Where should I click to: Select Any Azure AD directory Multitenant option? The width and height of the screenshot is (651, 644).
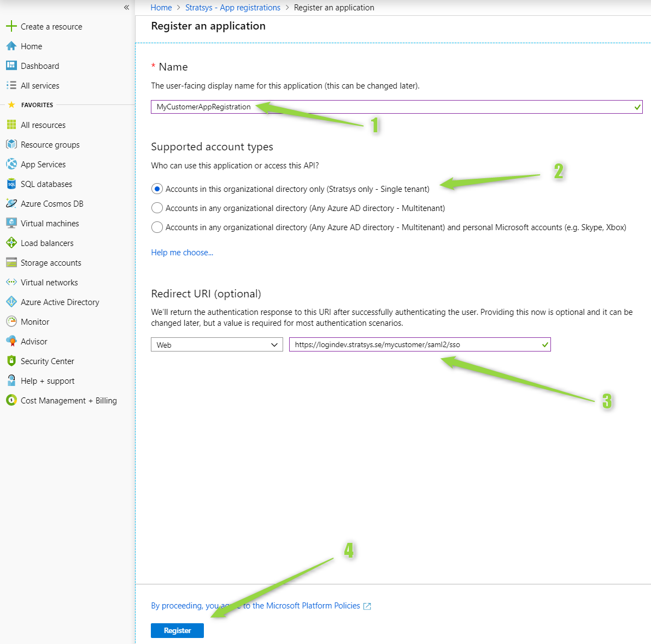(x=157, y=208)
